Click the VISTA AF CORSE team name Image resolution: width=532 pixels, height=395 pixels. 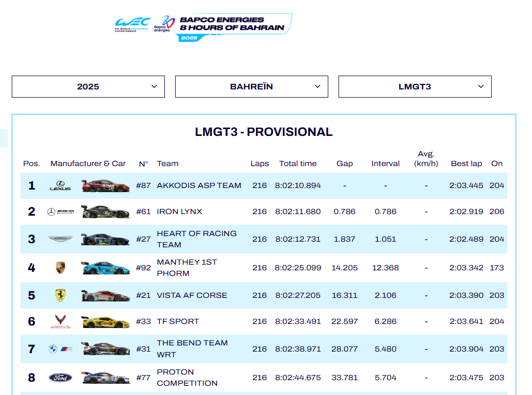coord(192,295)
